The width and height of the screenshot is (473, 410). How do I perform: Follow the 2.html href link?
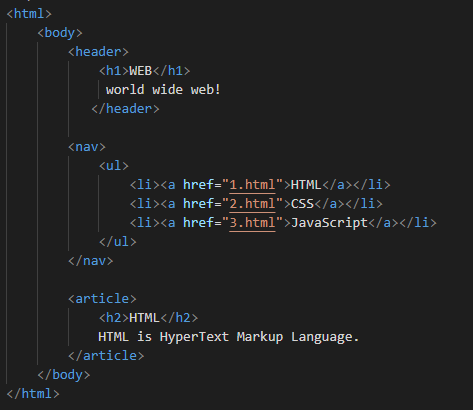[252, 204]
